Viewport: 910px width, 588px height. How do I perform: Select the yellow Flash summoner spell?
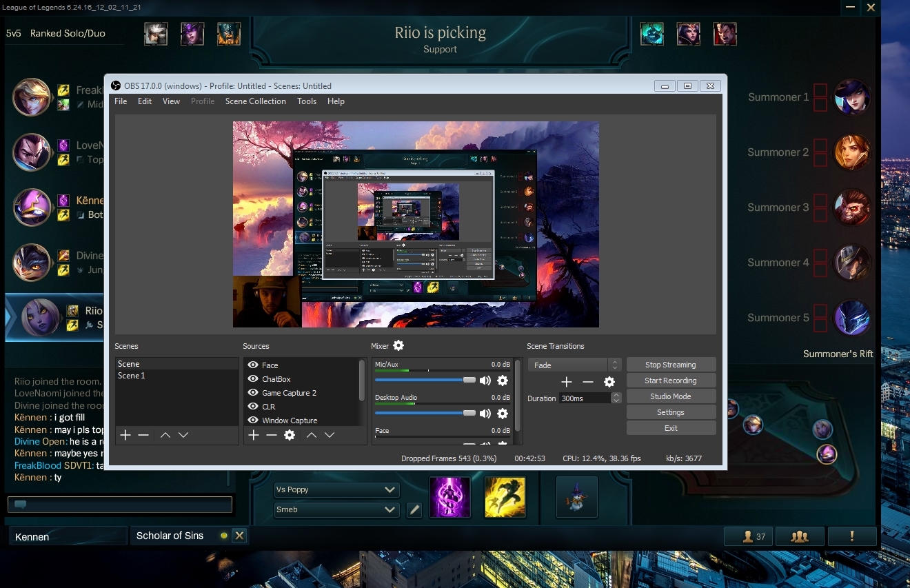click(505, 497)
